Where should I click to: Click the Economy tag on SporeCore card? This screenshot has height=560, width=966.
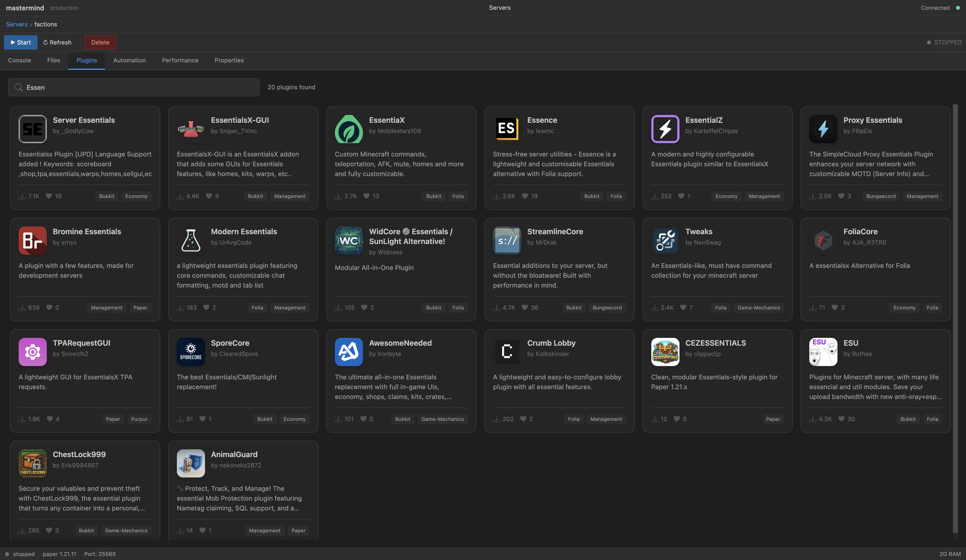[x=294, y=419]
